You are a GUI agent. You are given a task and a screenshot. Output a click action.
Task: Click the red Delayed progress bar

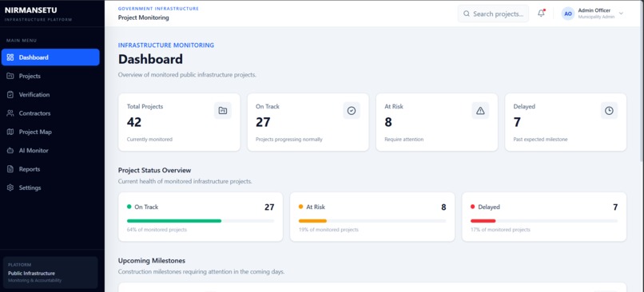pyautogui.click(x=483, y=221)
